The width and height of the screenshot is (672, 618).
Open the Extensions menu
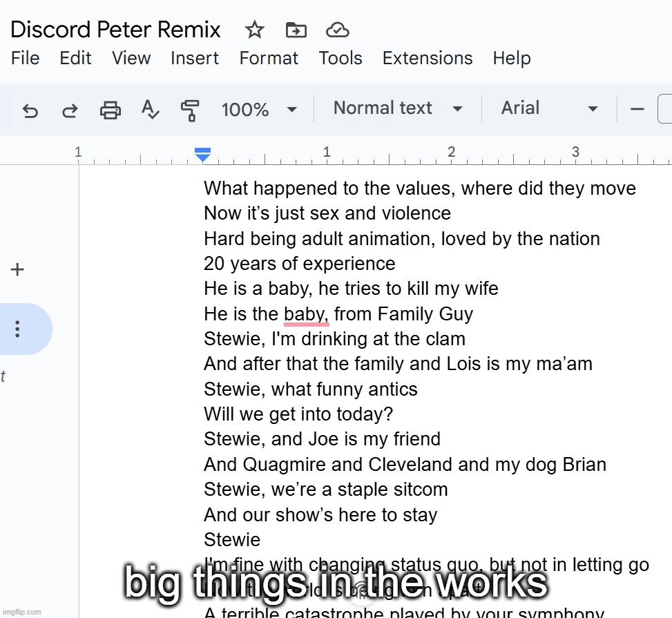point(428,58)
